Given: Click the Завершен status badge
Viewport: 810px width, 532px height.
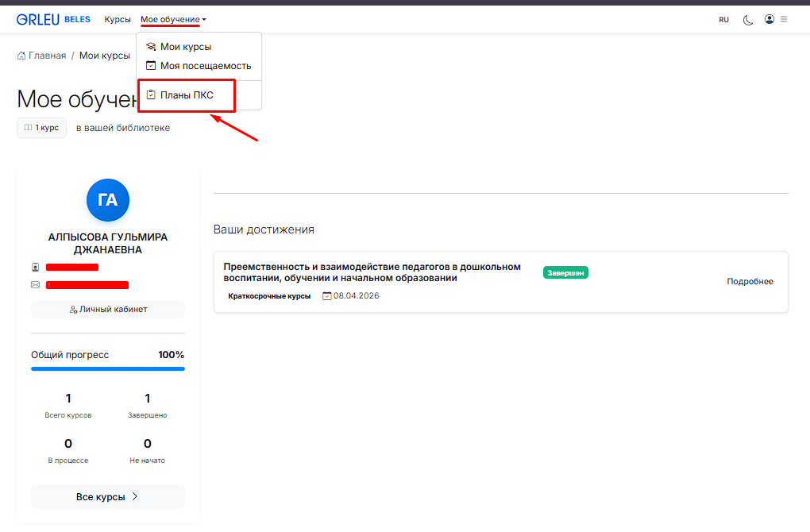Looking at the screenshot, I should point(565,272).
